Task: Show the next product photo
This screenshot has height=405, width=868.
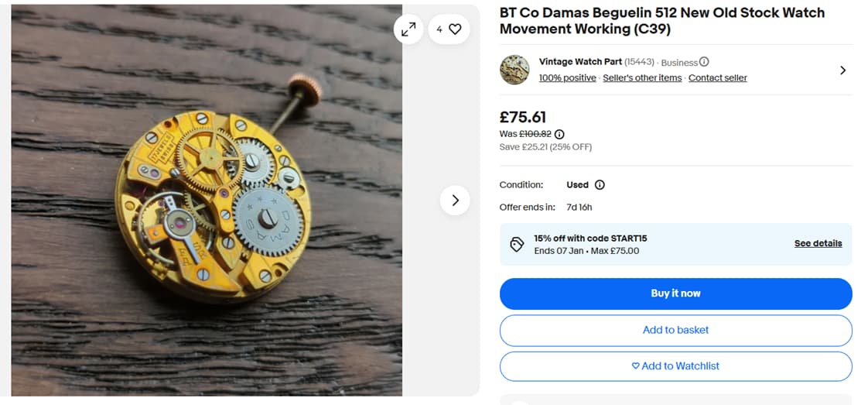Action: pos(455,201)
